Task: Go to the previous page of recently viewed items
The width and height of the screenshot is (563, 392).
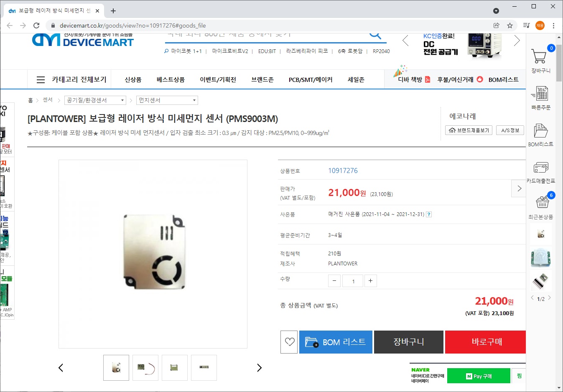Action: coord(532,298)
